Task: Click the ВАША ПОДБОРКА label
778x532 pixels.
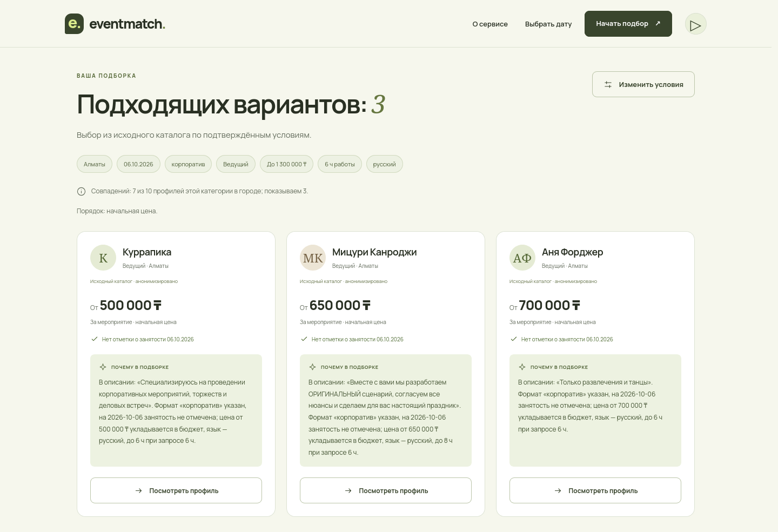Action: [106, 76]
